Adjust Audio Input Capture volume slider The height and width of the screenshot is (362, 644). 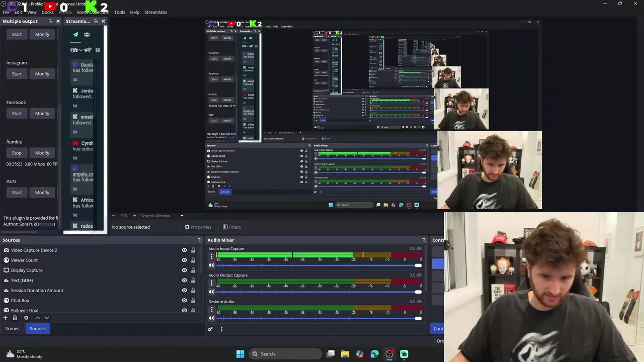[317, 265]
